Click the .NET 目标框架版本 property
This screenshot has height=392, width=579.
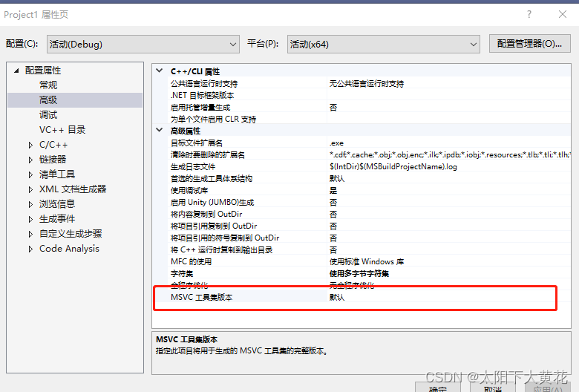pyautogui.click(x=203, y=95)
